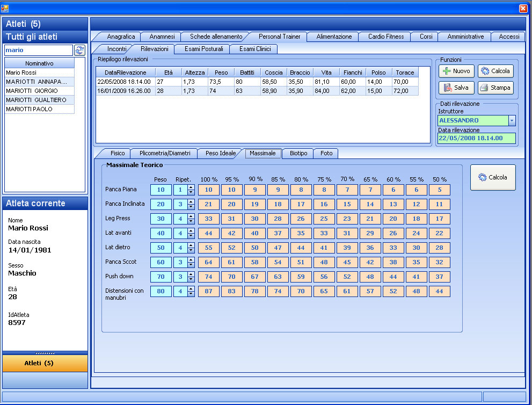Switch to the Alimentazione tab
The image size is (532, 405).
pyautogui.click(x=334, y=37)
